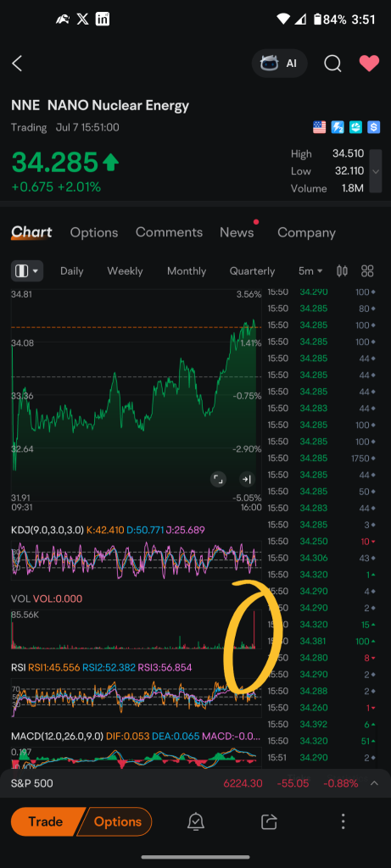Tap the KDJ oscillator chart

(137, 560)
